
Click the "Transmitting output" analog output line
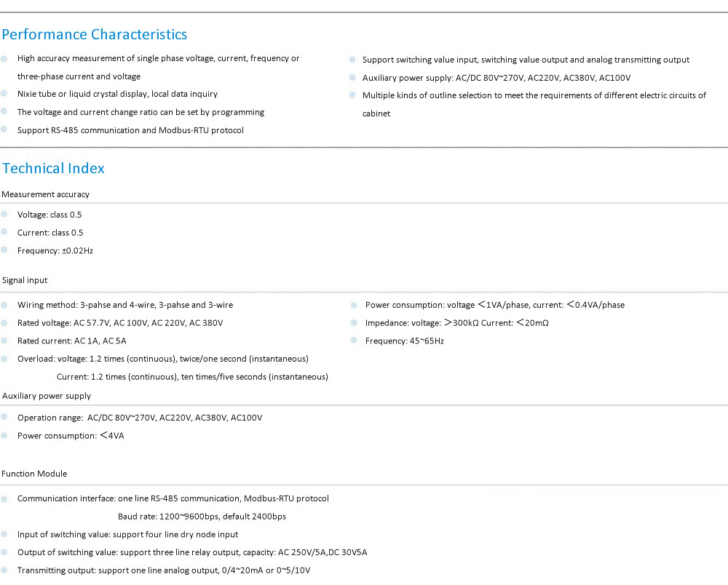point(164,570)
